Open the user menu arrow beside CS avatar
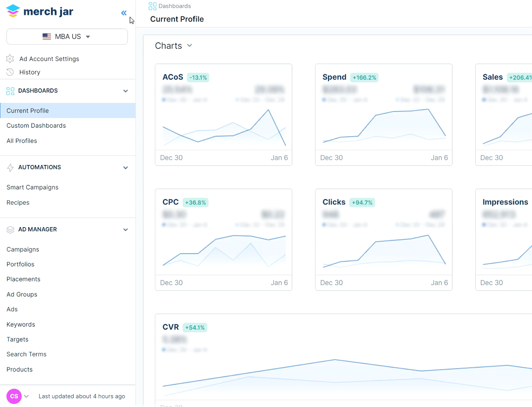 [26, 396]
